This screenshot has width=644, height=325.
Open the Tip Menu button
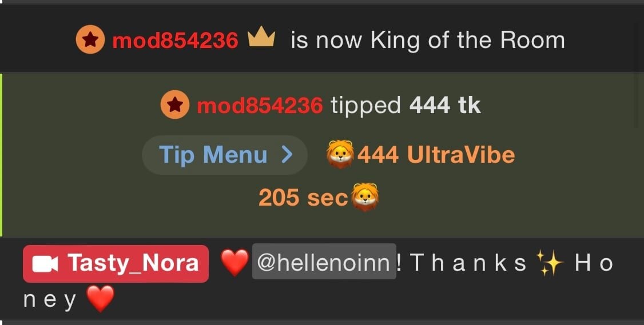pyautogui.click(x=225, y=155)
